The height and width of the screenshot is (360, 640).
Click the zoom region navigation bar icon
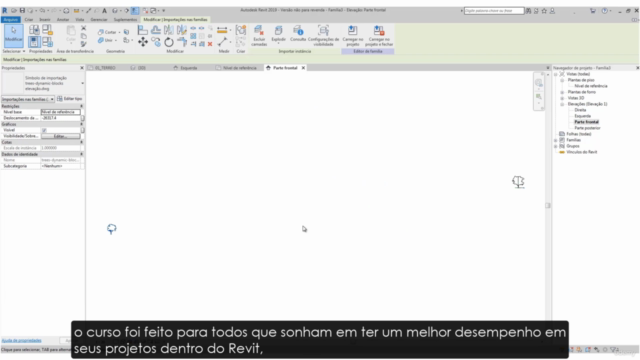[x=539, y=97]
